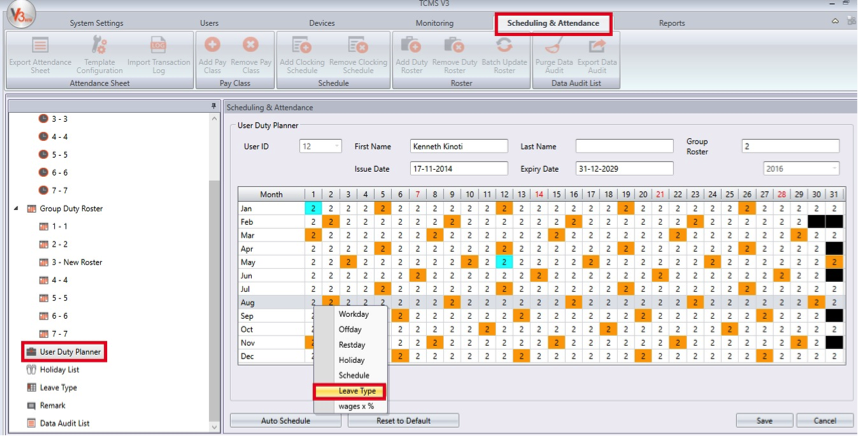Screen dimensions: 858x436
Task: Click the Last Name field
Action: click(624, 147)
